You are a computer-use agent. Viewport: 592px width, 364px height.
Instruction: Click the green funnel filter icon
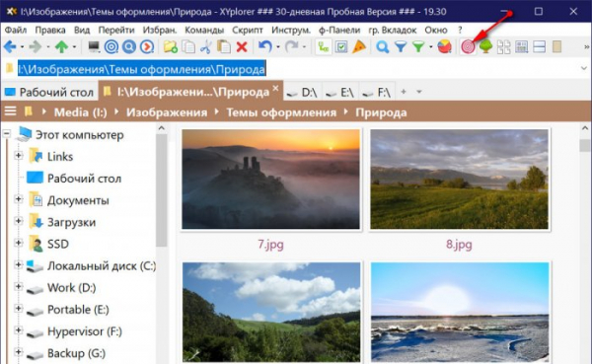pos(418,46)
